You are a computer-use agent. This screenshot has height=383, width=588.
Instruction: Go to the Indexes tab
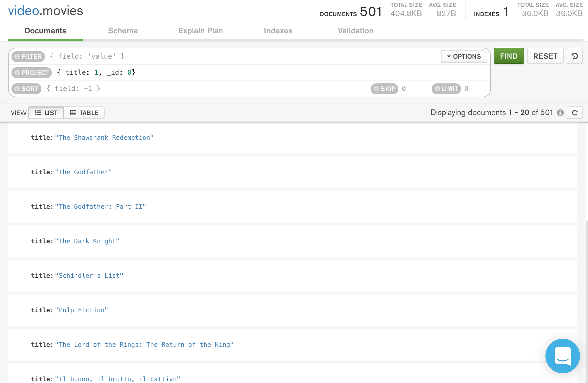278,31
